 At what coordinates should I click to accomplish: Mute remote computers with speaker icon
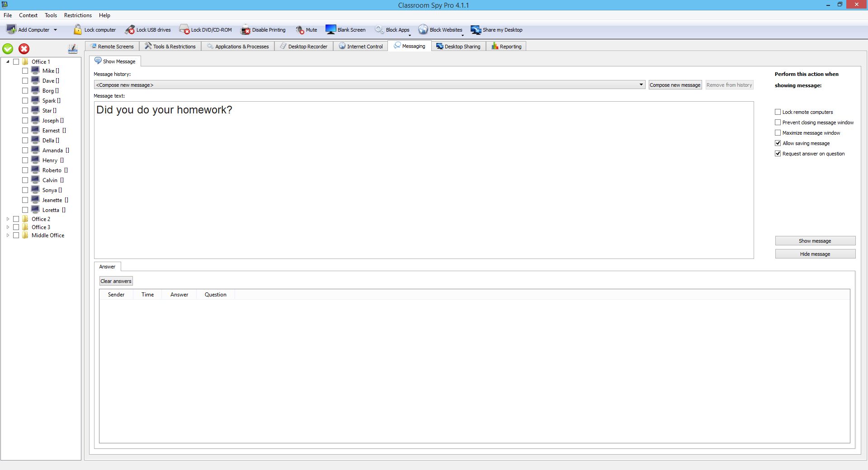click(300, 30)
